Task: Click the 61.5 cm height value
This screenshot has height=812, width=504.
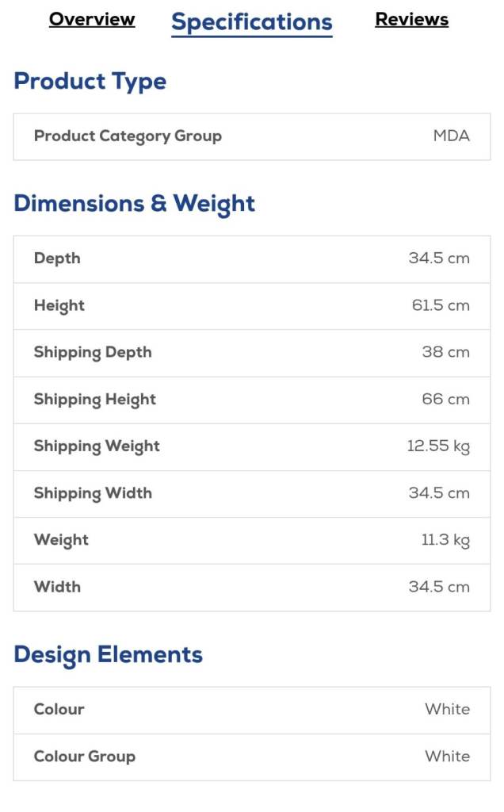Action: [x=441, y=305]
